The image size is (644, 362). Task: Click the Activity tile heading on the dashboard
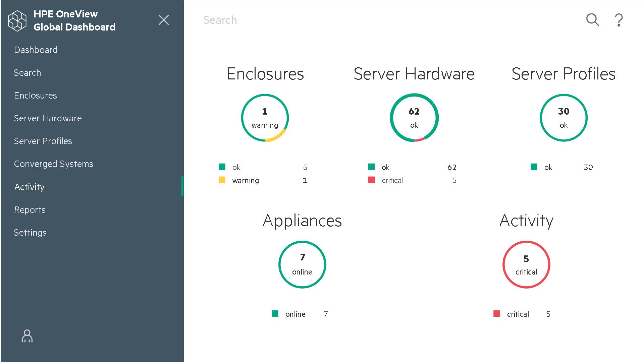(x=526, y=221)
